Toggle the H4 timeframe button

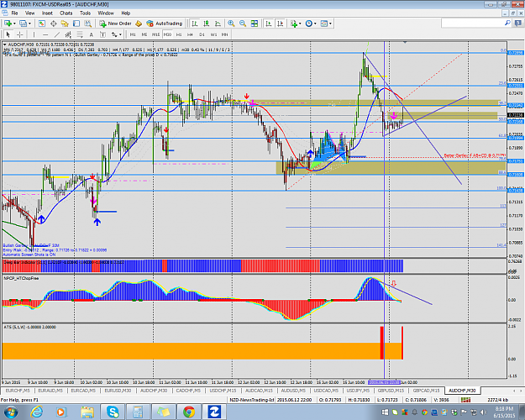(190, 34)
